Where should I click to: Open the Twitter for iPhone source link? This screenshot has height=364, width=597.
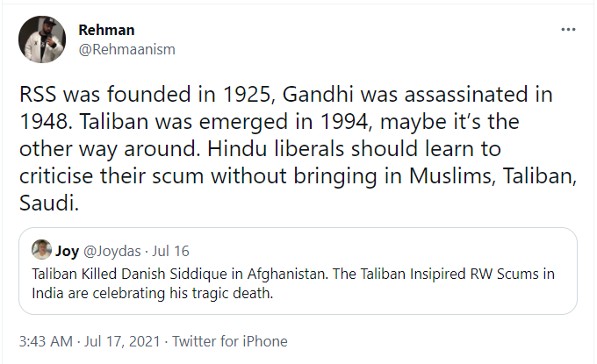coord(229,341)
